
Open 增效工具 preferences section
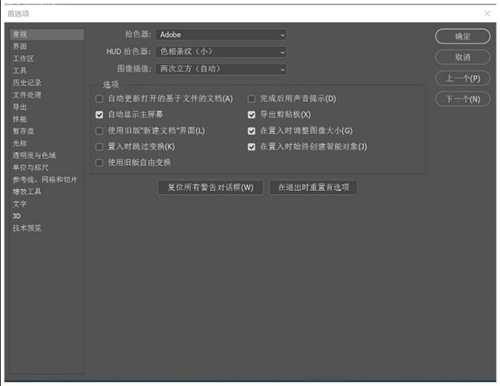27,192
